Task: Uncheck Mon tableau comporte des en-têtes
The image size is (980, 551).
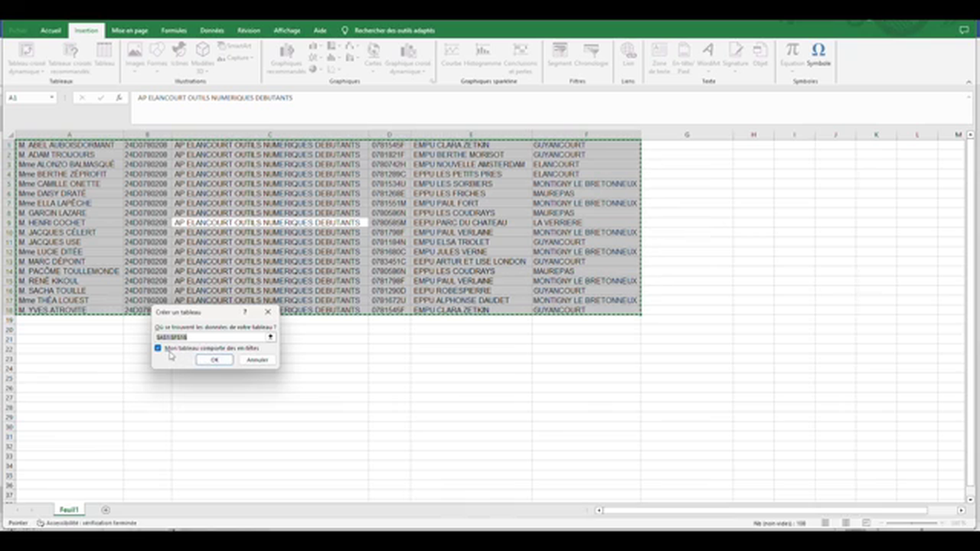Action: coord(158,348)
